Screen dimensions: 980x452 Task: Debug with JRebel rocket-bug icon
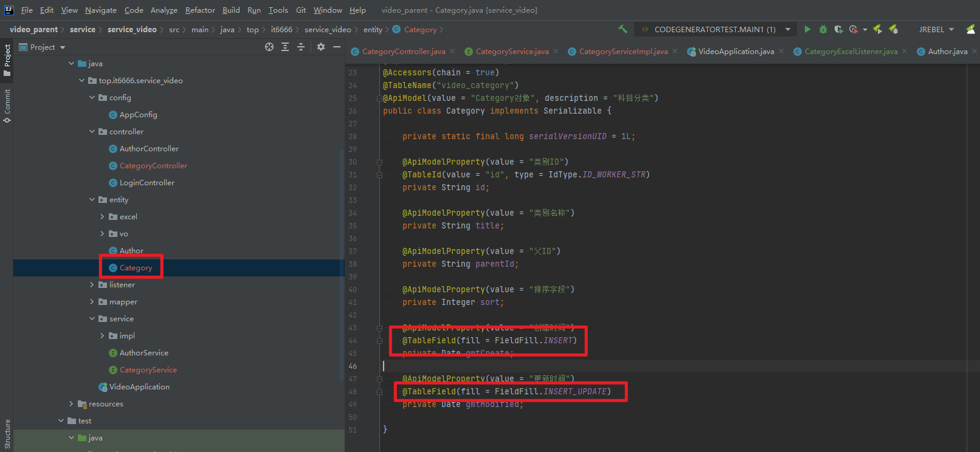[893, 29]
